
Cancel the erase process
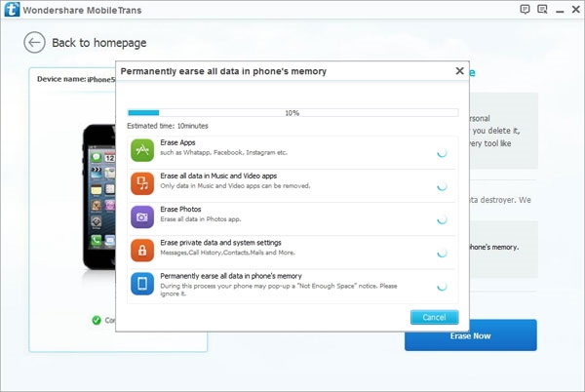click(x=434, y=317)
